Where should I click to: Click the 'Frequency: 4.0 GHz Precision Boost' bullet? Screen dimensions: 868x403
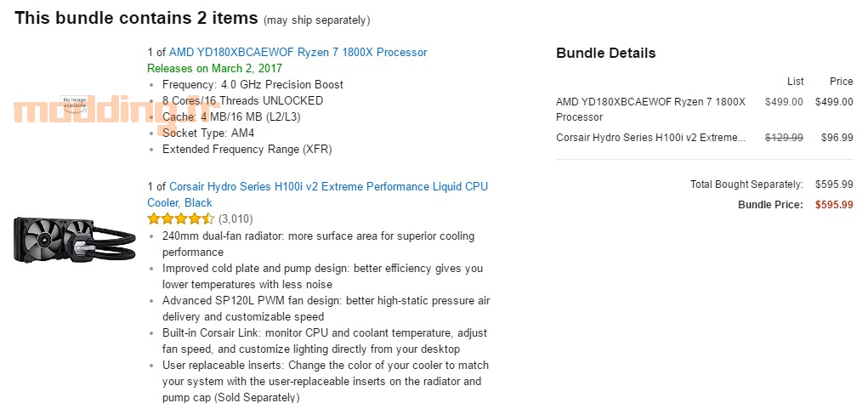252,85
